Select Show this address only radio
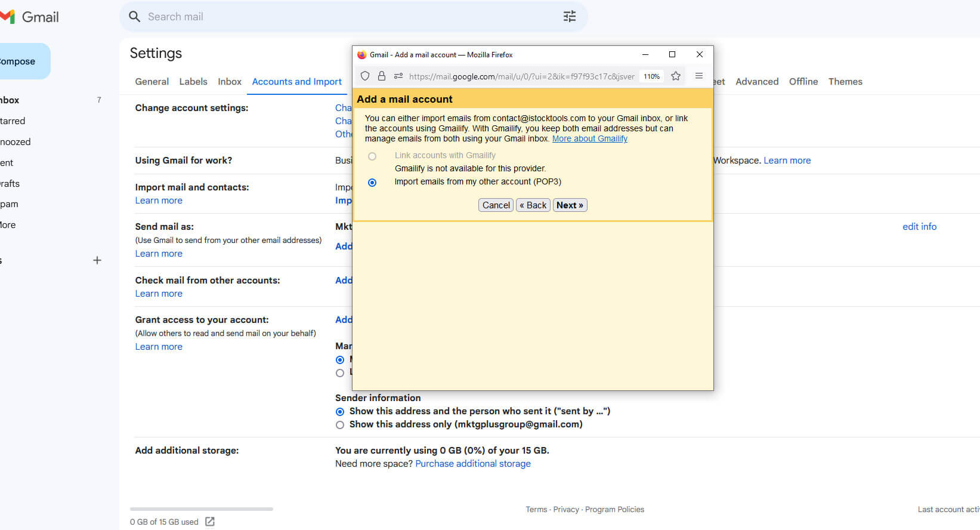Screen dimensions: 980x530 pyautogui.click(x=340, y=425)
